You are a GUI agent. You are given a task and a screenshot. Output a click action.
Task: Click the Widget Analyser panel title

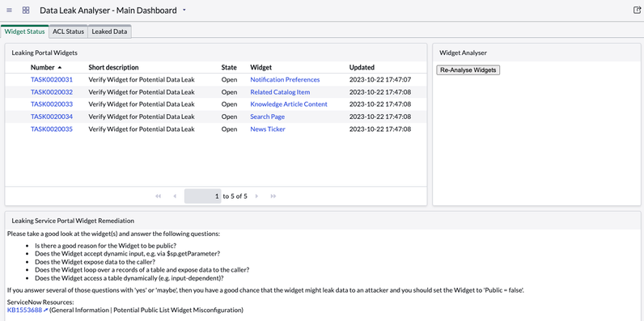coord(464,53)
